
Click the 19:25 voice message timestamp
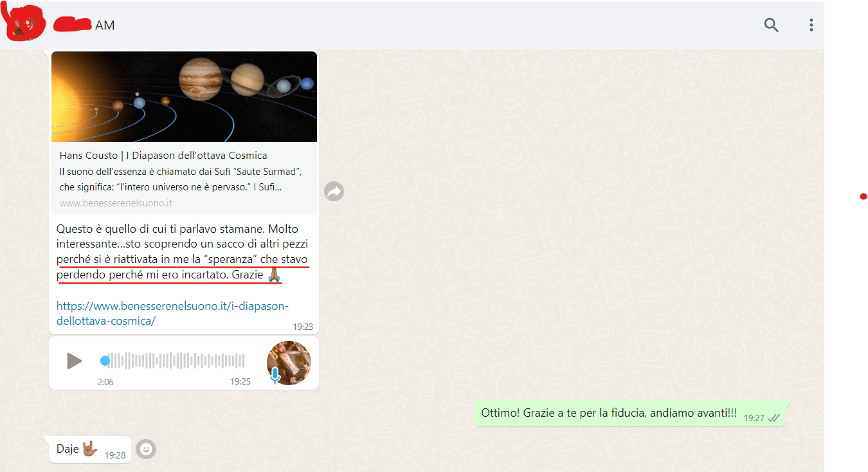(240, 381)
